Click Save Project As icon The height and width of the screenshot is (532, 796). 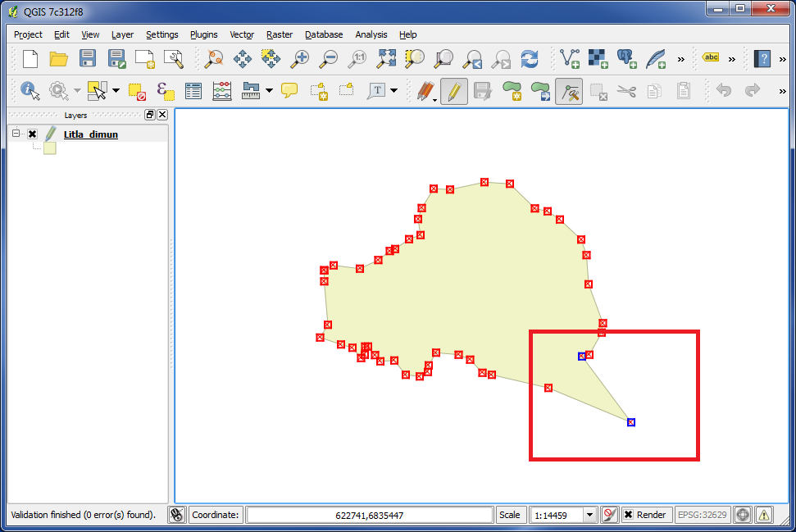click(x=116, y=59)
